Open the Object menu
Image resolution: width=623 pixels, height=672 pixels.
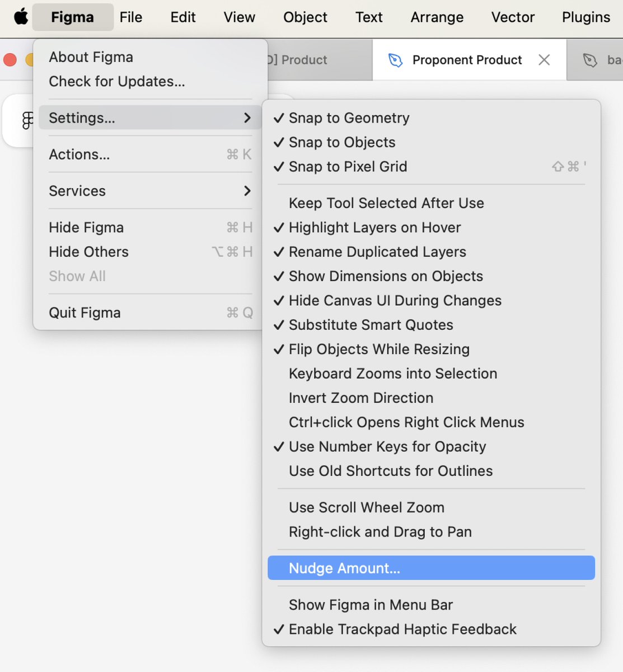point(305,17)
